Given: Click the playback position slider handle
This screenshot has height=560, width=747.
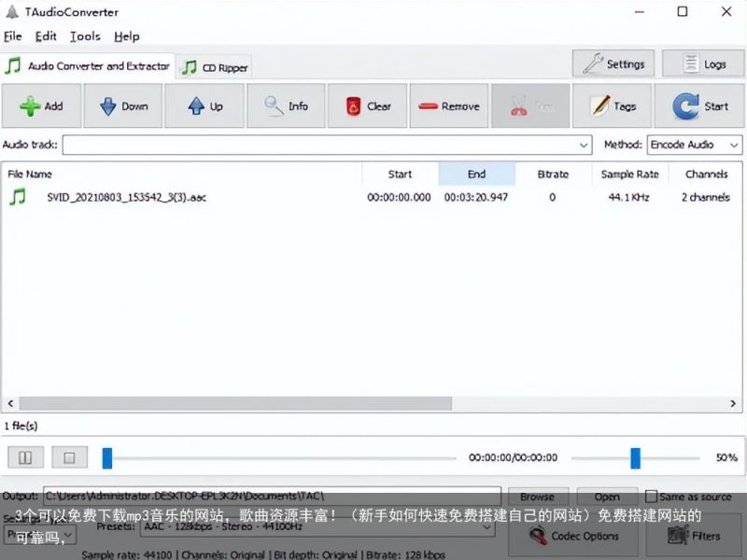Looking at the screenshot, I should 107,457.
